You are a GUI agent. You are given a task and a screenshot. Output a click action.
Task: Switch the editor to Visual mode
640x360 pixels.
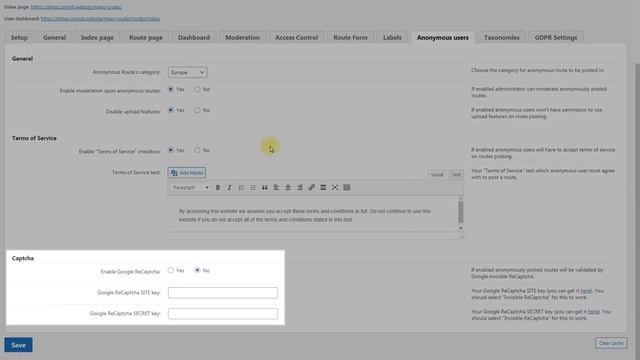click(x=437, y=175)
